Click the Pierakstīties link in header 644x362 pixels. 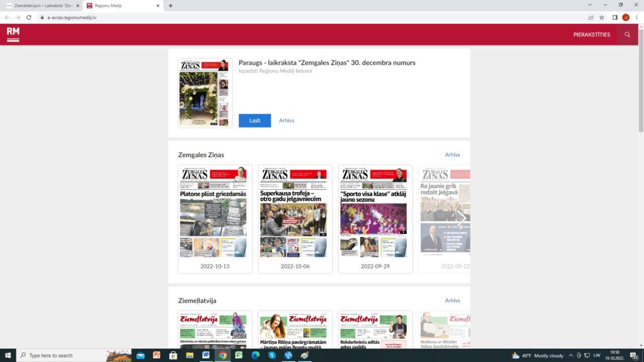pos(591,35)
